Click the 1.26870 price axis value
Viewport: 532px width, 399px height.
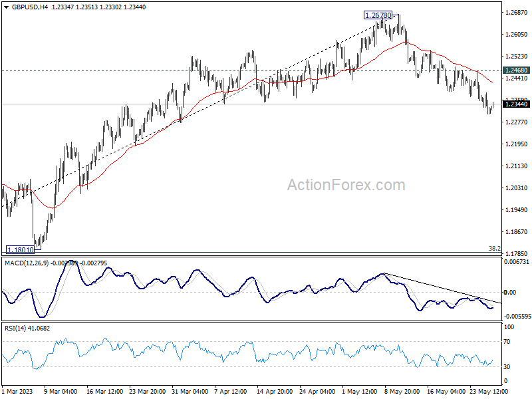click(x=517, y=13)
